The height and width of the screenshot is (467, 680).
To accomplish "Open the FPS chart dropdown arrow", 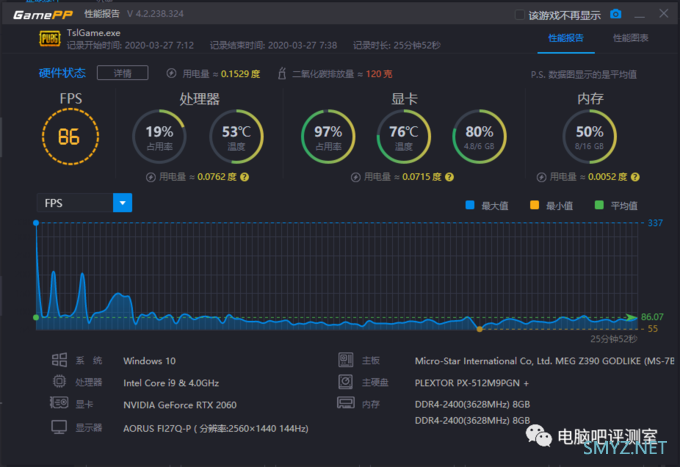I will click(x=122, y=202).
